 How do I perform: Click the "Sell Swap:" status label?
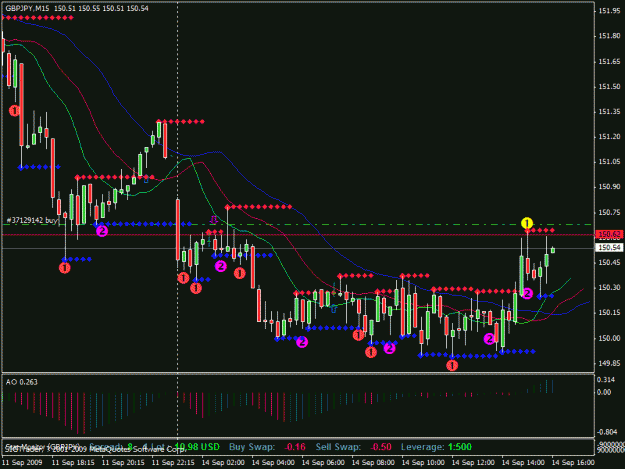338,447
